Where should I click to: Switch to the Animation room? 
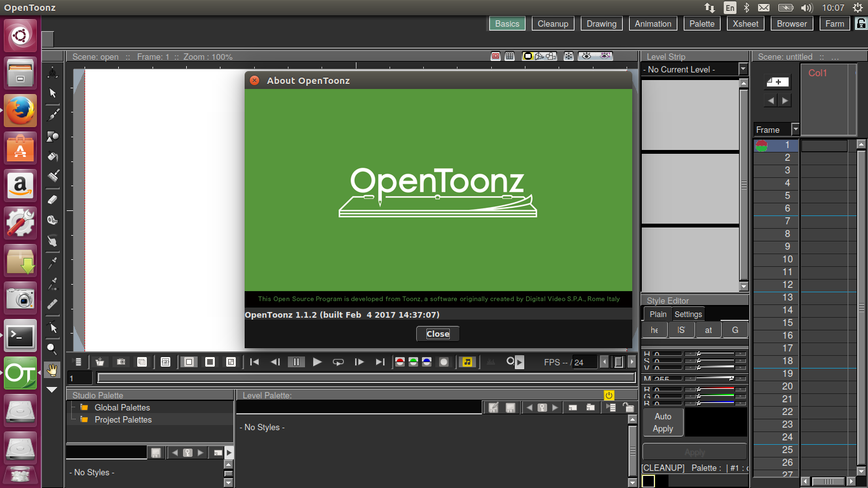[x=653, y=24]
